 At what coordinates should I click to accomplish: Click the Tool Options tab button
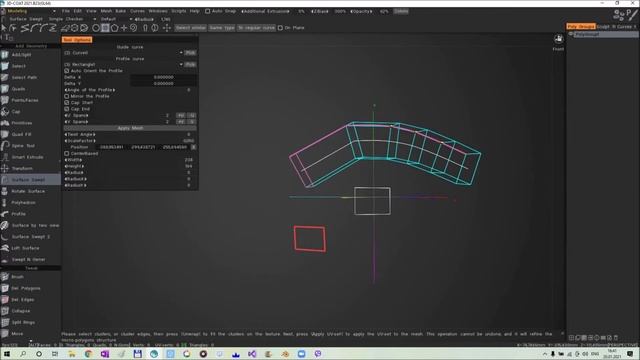click(x=77, y=40)
